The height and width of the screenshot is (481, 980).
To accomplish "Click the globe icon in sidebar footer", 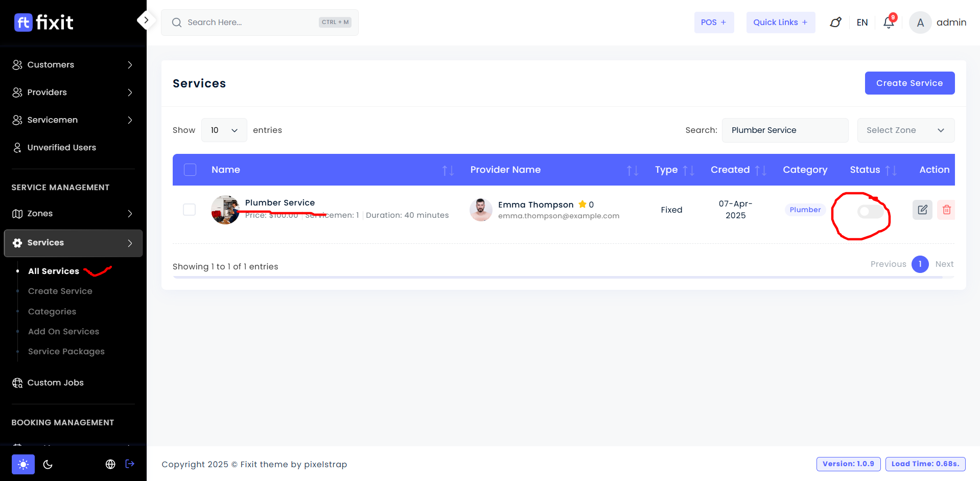I will (110, 464).
